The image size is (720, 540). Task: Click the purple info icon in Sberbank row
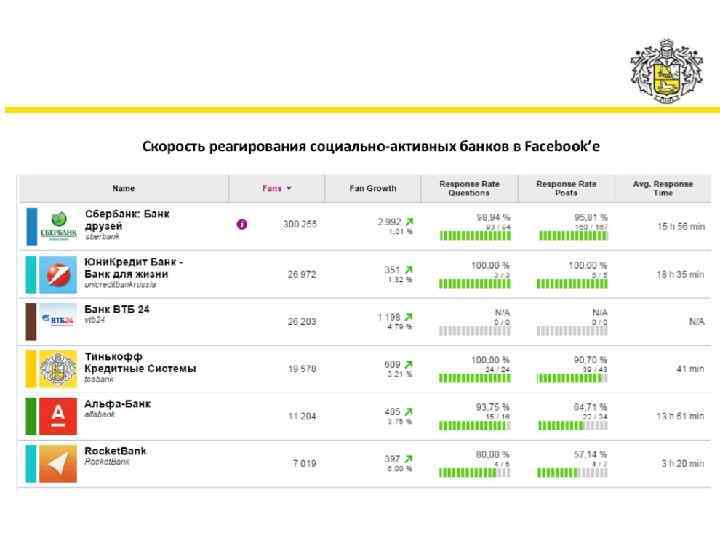[x=242, y=224]
